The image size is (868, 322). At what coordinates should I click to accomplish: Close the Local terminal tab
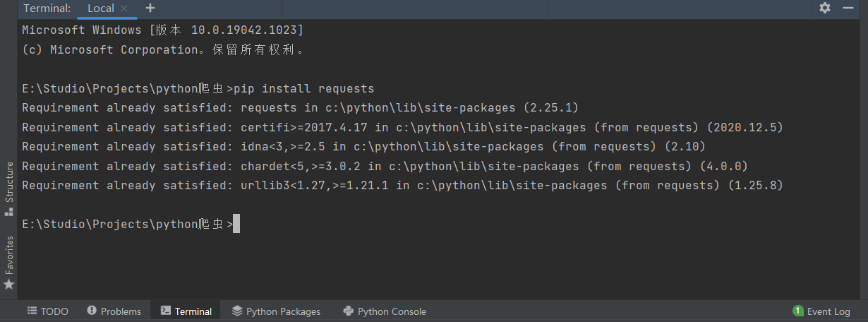pos(125,8)
